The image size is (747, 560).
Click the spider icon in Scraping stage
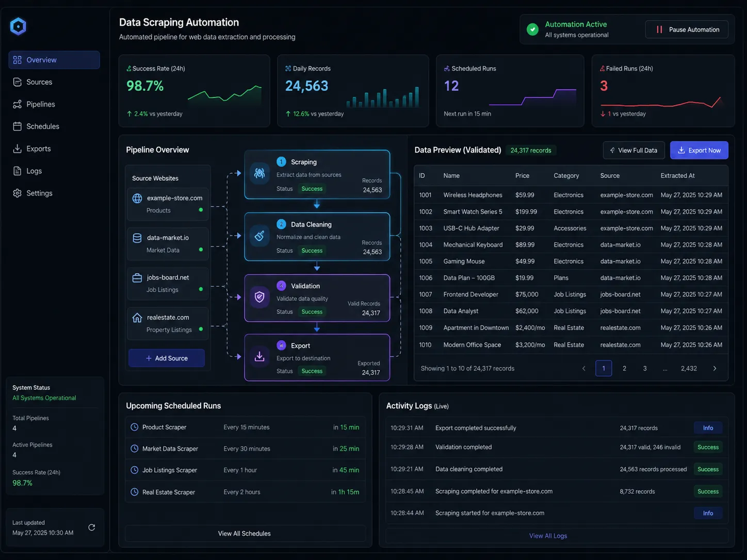[259, 173]
